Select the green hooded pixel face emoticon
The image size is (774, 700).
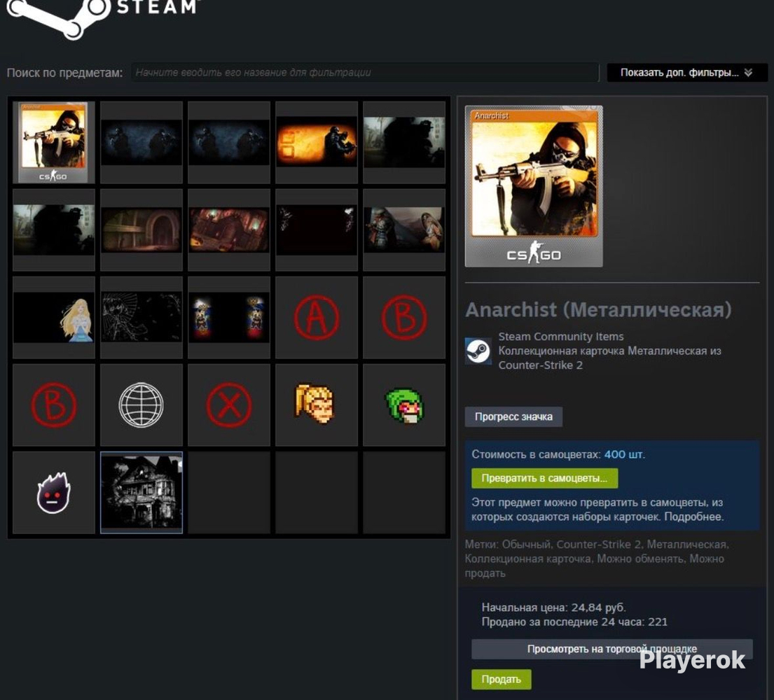404,405
